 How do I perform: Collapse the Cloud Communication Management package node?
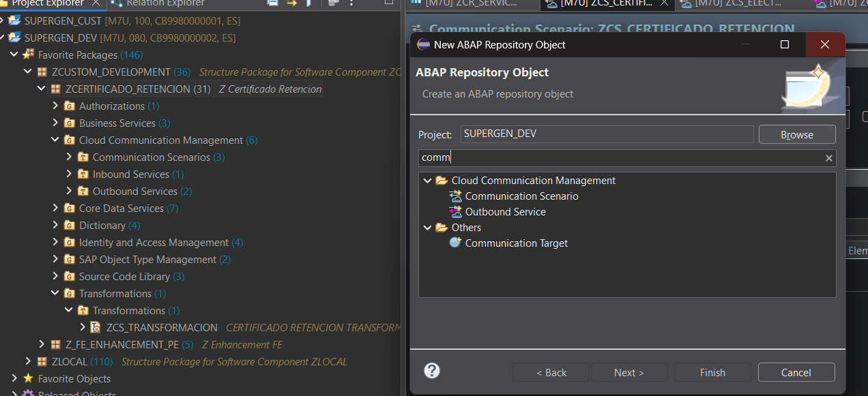point(55,140)
